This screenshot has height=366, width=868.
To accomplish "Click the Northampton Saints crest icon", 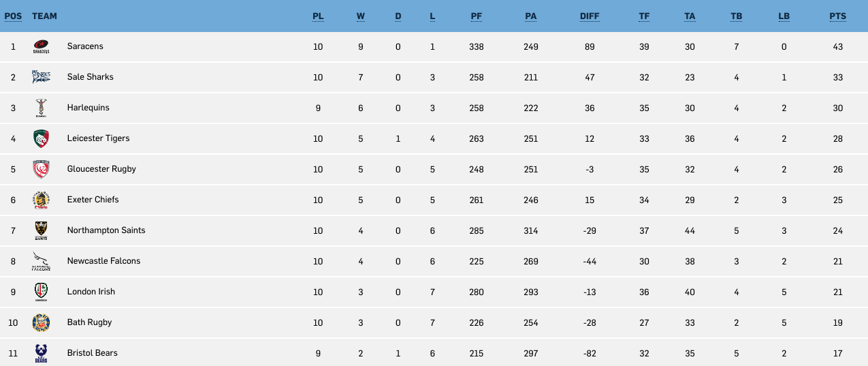I will tap(42, 231).
